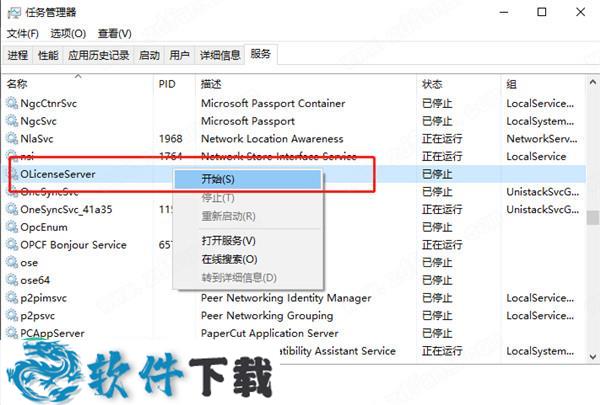The height and width of the screenshot is (405, 600).
Task: Select the PCAppServer service name
Action: tap(52, 333)
